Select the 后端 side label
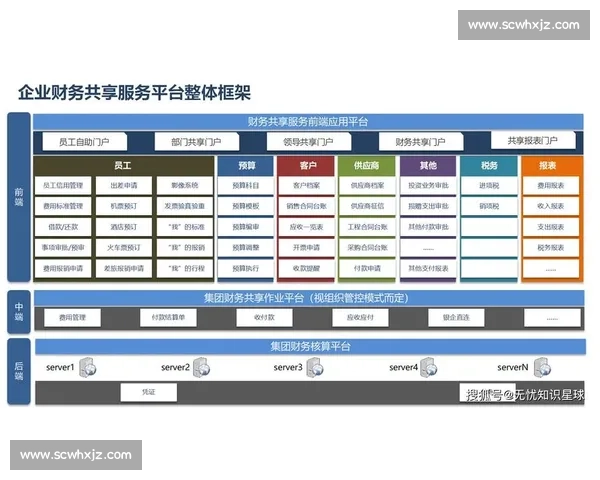Viewport: 600px width, 480px height. coord(19,371)
